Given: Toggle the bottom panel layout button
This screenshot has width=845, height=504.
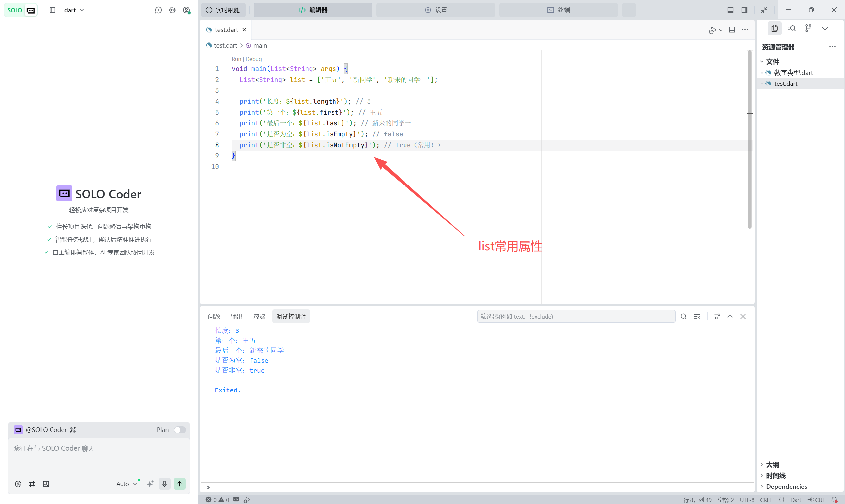Looking at the screenshot, I should pyautogui.click(x=730, y=10).
